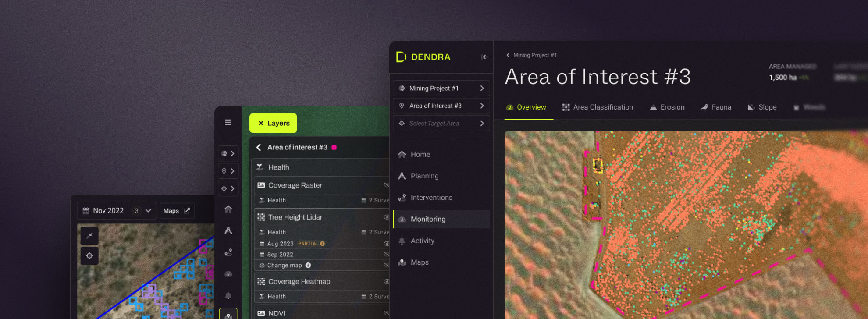Collapse the Dendra sidebar with the arrow icon
Image resolution: width=868 pixels, height=319 pixels.
coord(484,57)
